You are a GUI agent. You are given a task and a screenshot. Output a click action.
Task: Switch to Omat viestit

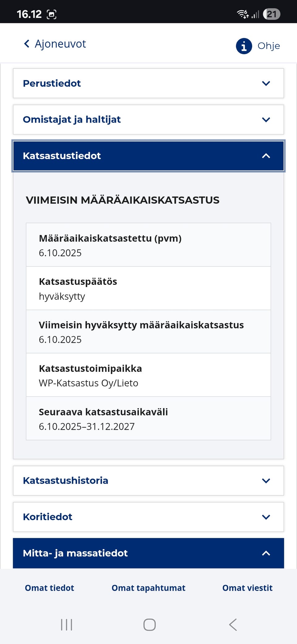coord(247,588)
